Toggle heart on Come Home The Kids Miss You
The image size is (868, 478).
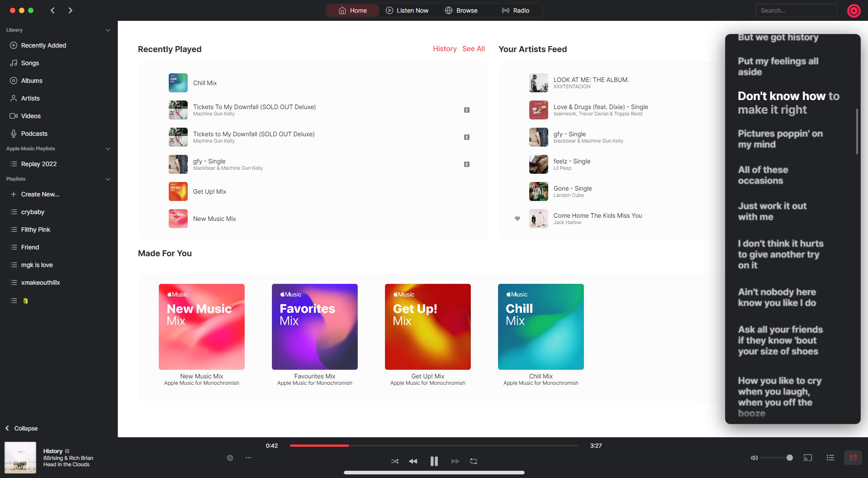tap(517, 219)
